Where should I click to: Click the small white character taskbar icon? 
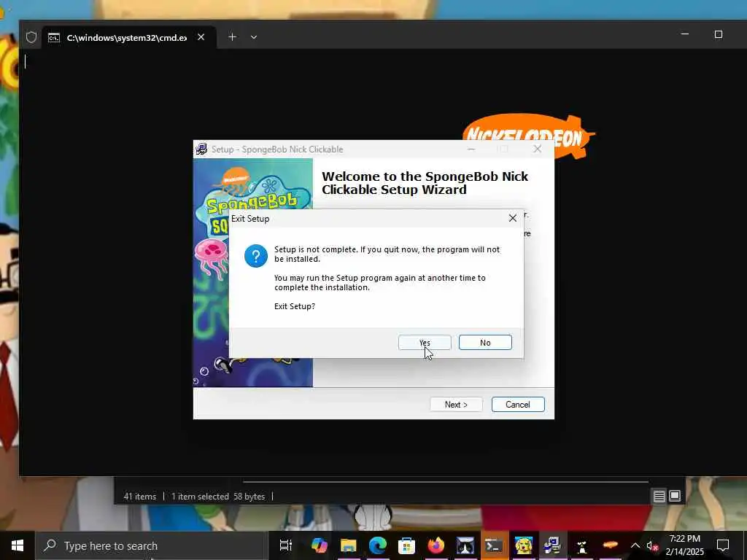[581, 545]
